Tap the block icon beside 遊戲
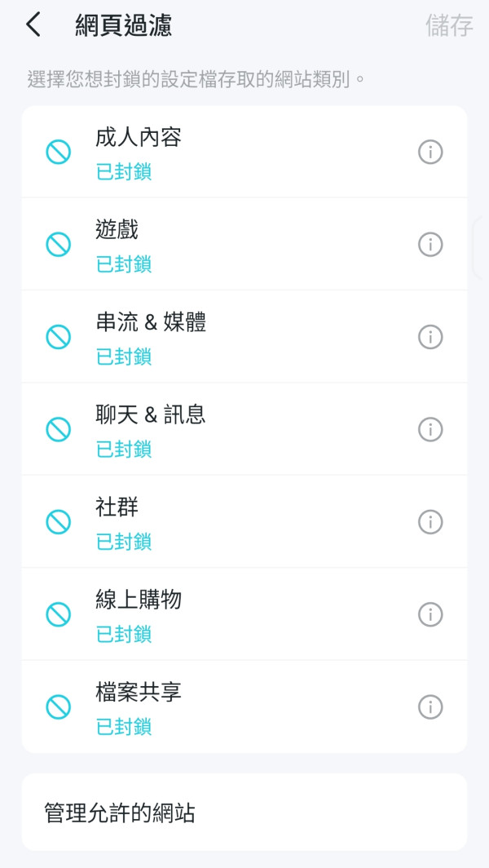489x868 pixels. (x=58, y=244)
